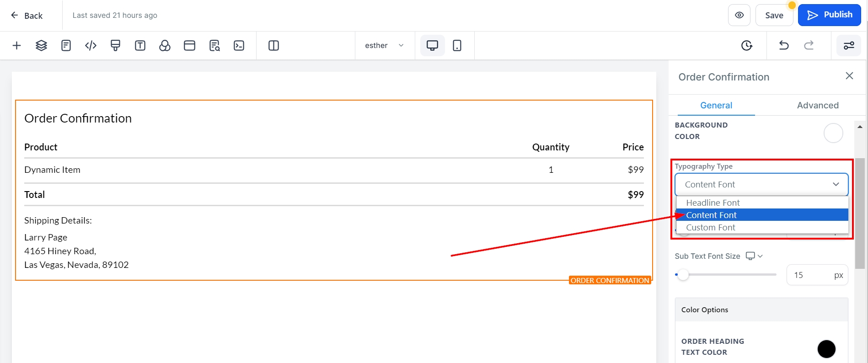Open the layers panel icon
This screenshot has height=363, width=868.
click(x=42, y=45)
